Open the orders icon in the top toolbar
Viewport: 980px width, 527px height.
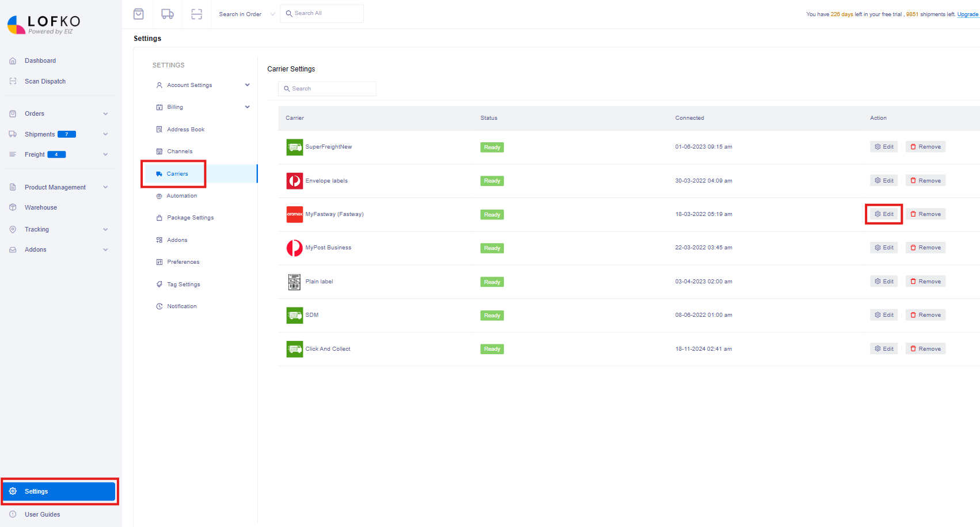point(138,13)
